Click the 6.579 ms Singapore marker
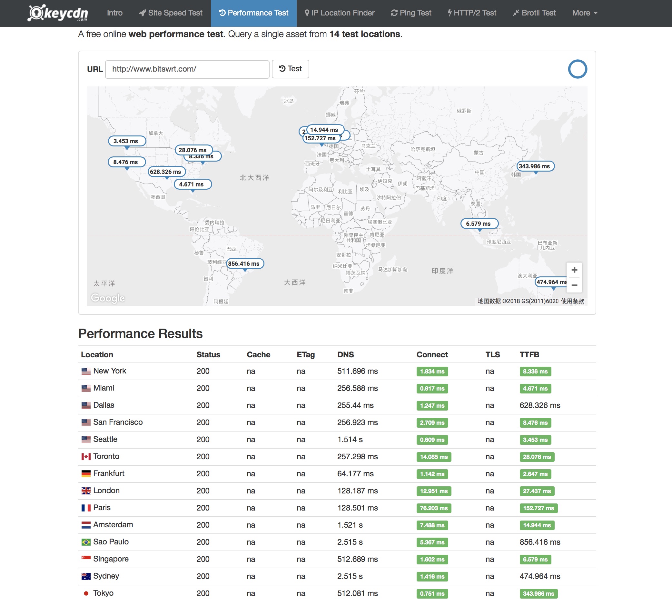672x616 pixels. 479,224
